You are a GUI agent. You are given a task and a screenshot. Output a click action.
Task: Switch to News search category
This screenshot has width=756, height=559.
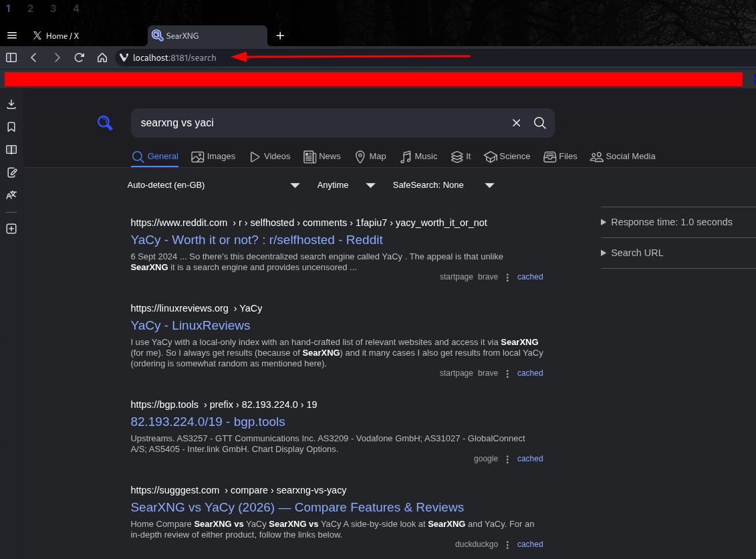322,156
